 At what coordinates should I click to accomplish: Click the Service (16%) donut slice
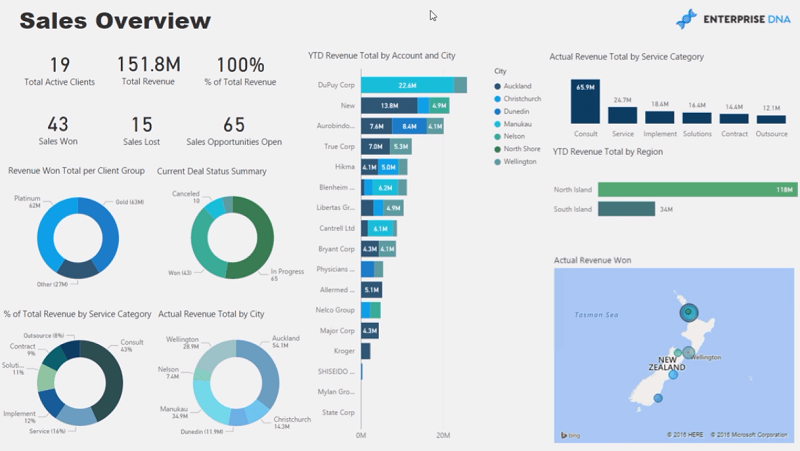(x=77, y=416)
